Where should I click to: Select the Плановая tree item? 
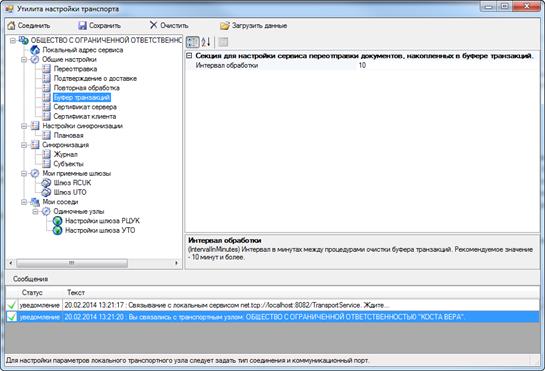[68, 135]
